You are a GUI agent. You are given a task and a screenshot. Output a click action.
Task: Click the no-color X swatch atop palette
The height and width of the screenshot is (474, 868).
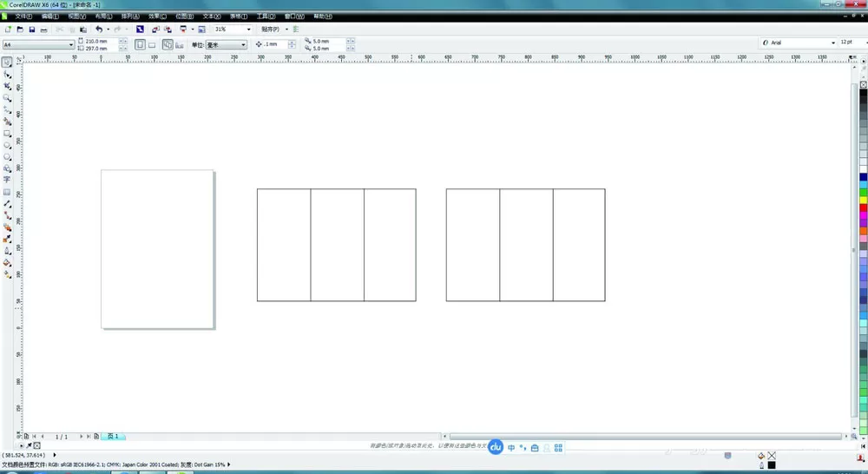(x=863, y=85)
